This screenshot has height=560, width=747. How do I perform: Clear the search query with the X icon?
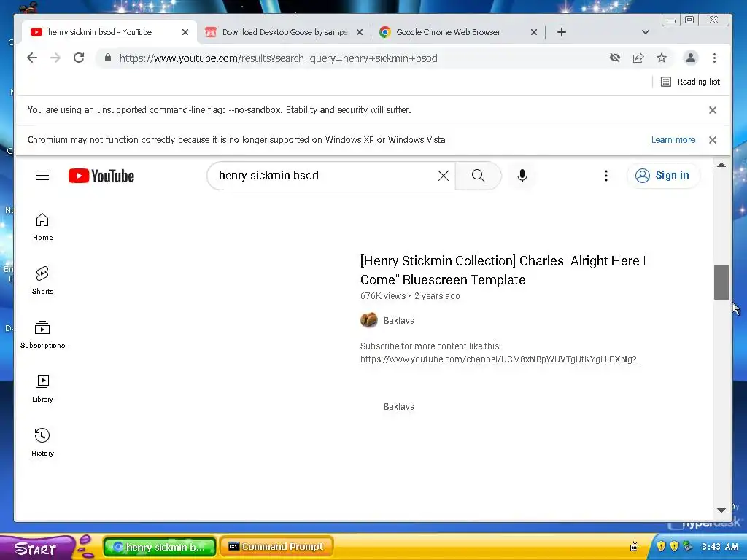click(x=443, y=176)
